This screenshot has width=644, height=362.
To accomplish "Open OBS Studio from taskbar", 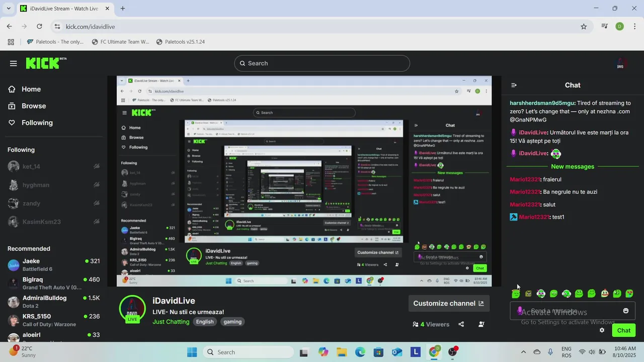I will (453, 352).
